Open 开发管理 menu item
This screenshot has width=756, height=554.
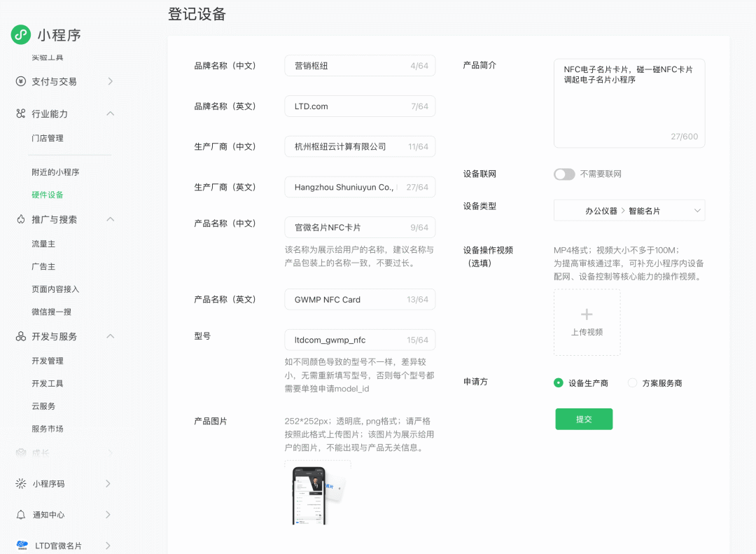48,361
